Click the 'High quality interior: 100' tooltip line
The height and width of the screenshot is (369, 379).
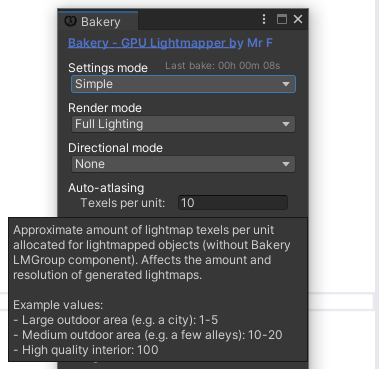tap(86, 350)
